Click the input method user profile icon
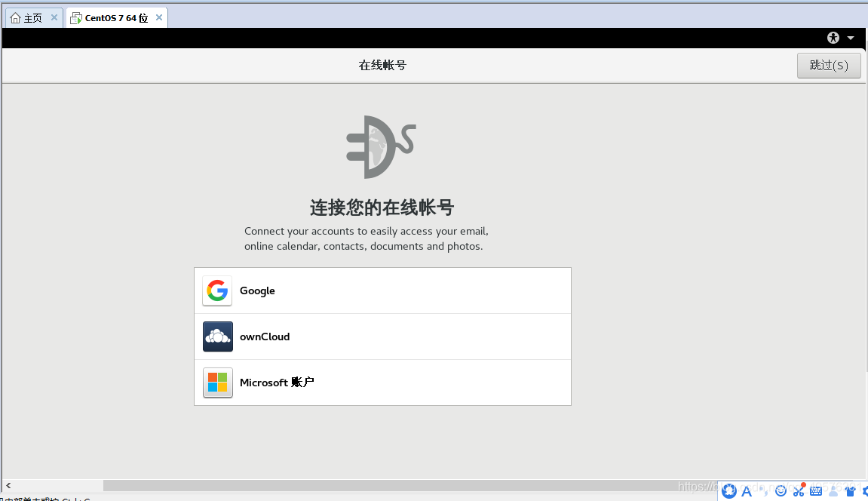Viewport: 868px width, 501px height. tap(833, 490)
